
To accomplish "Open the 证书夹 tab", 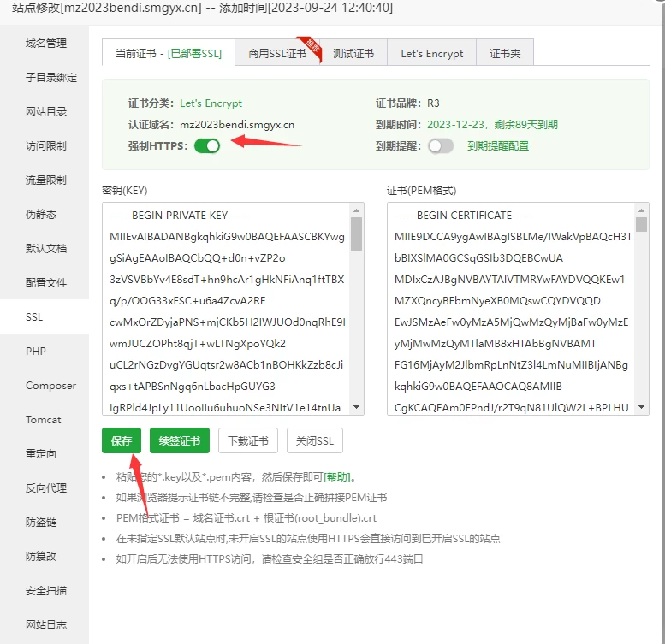I will (505, 53).
